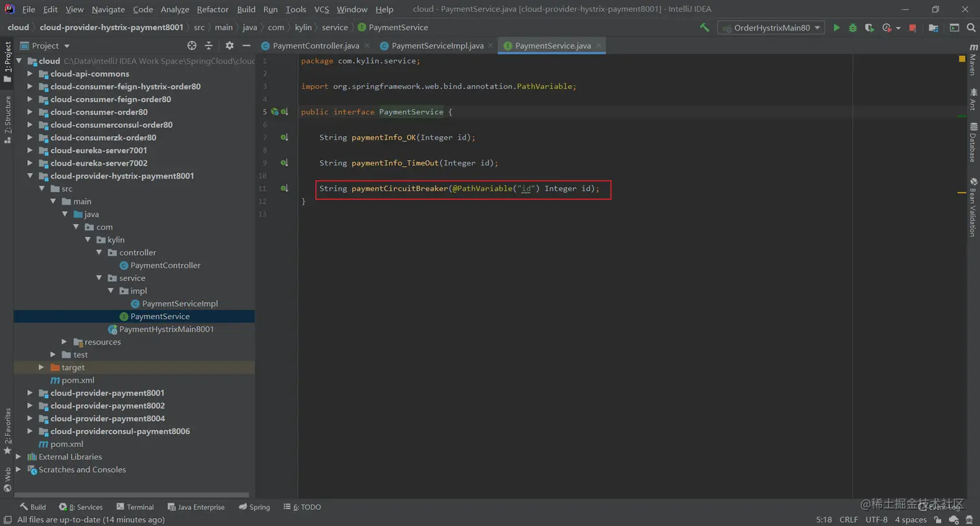Click the CRLF line separator in status bar
Image resolution: width=980 pixels, height=526 pixels.
848,520
